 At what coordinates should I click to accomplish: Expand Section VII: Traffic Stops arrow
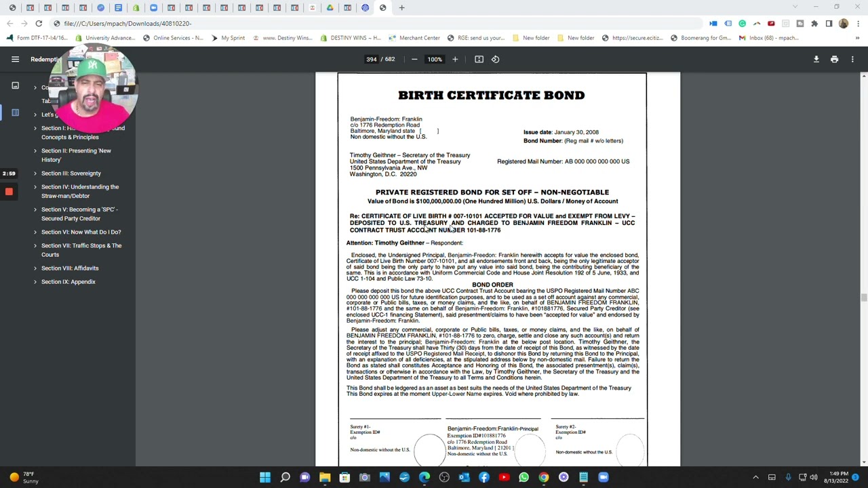(x=35, y=245)
